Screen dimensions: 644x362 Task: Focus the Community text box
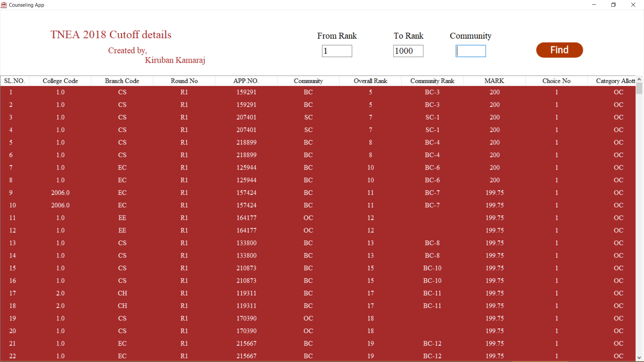[470, 51]
